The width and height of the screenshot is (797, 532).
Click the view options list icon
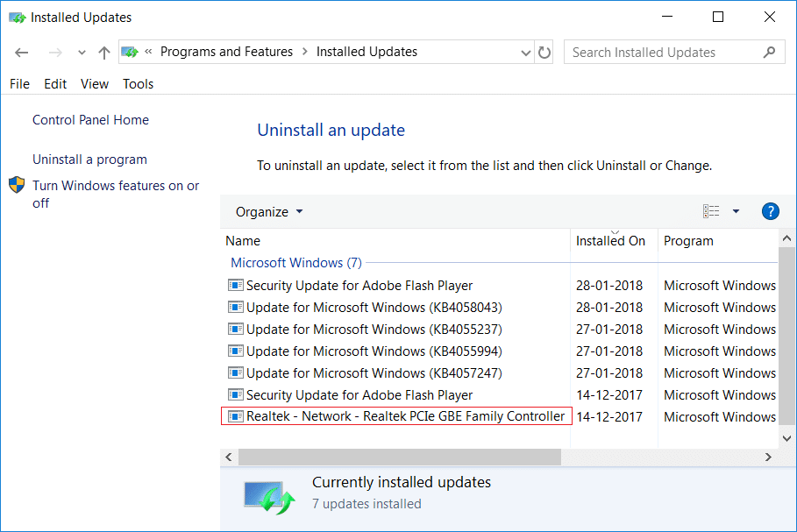click(711, 211)
